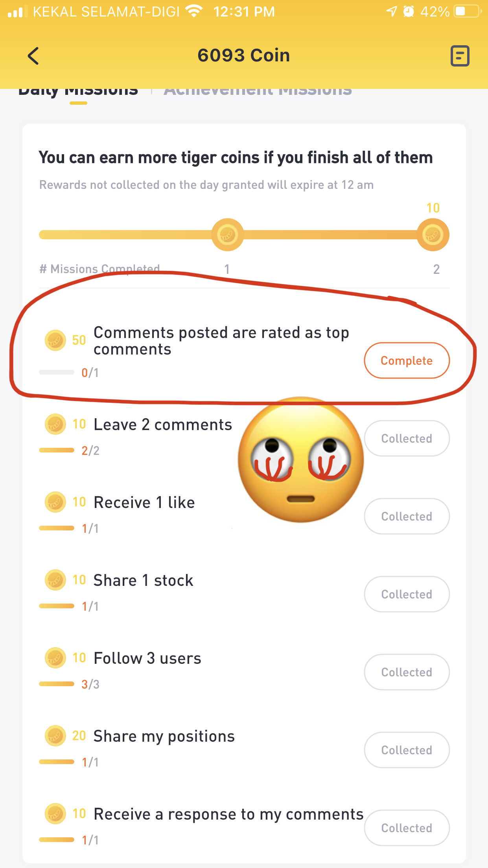The image size is (488, 868).
Task: Tap Collected button for Leave 2 comments
Action: pyautogui.click(x=407, y=438)
